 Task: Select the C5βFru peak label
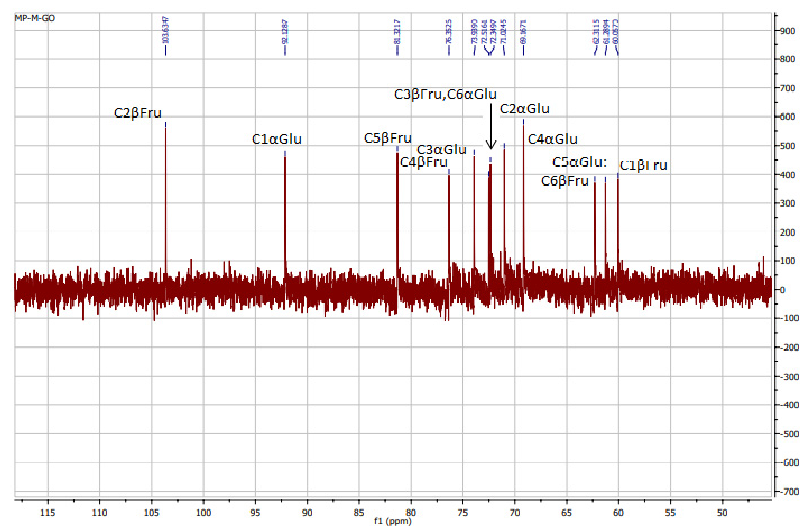(x=388, y=138)
